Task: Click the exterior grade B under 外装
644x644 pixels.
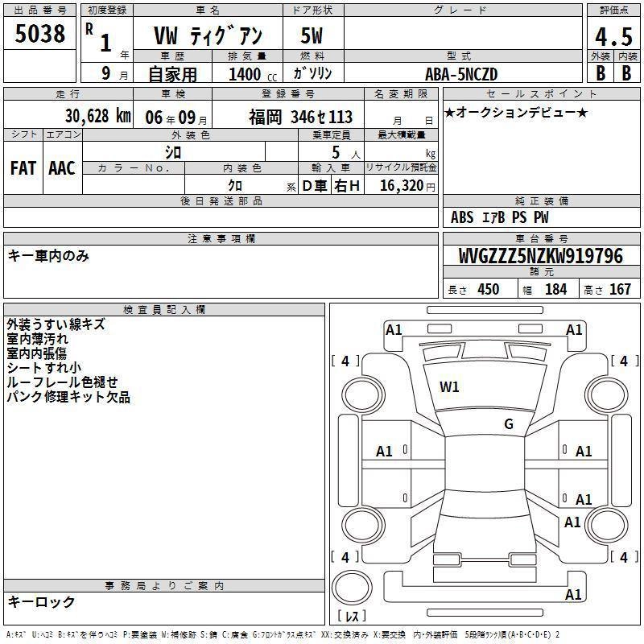Action: click(601, 73)
